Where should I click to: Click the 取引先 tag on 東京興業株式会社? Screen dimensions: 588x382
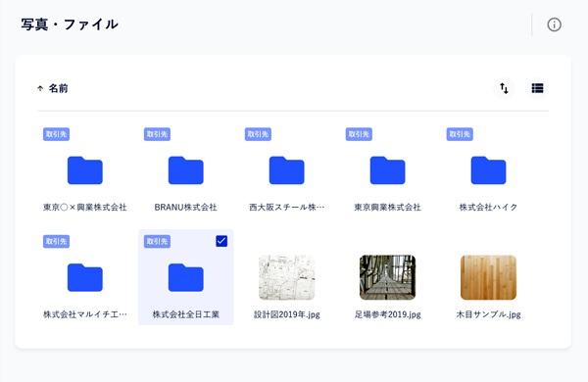tap(359, 134)
